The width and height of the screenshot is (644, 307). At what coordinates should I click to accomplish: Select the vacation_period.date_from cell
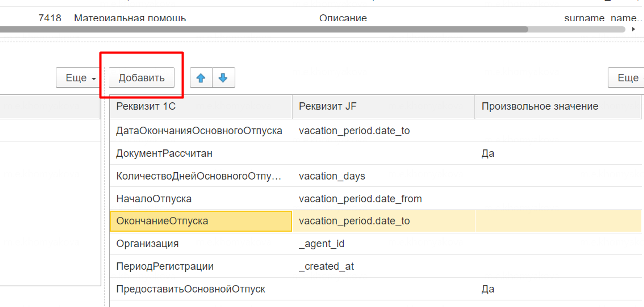point(360,199)
